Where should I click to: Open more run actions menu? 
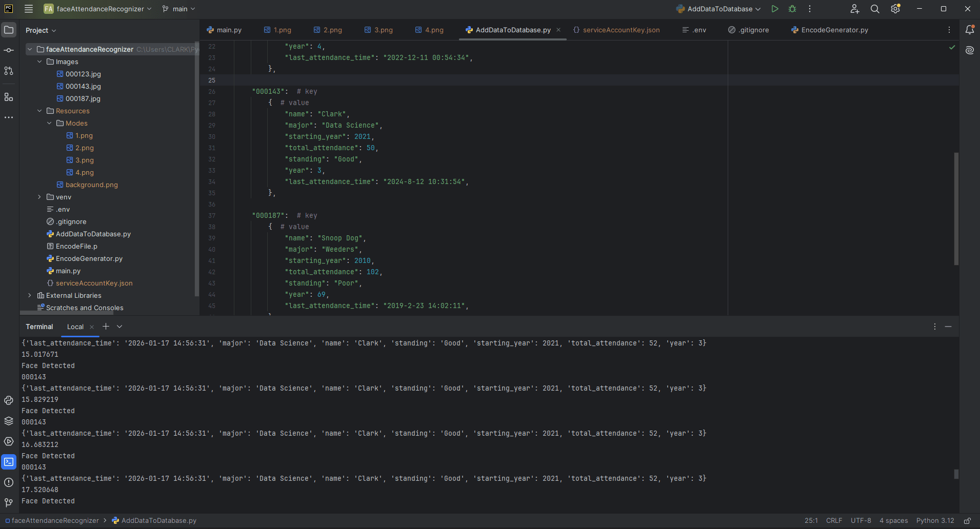point(810,9)
